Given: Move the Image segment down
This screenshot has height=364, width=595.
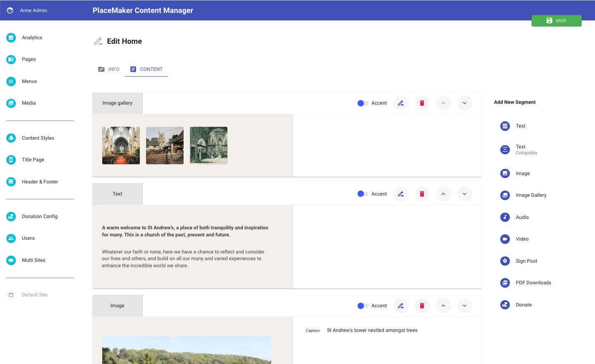Looking at the screenshot, I should pos(464,306).
